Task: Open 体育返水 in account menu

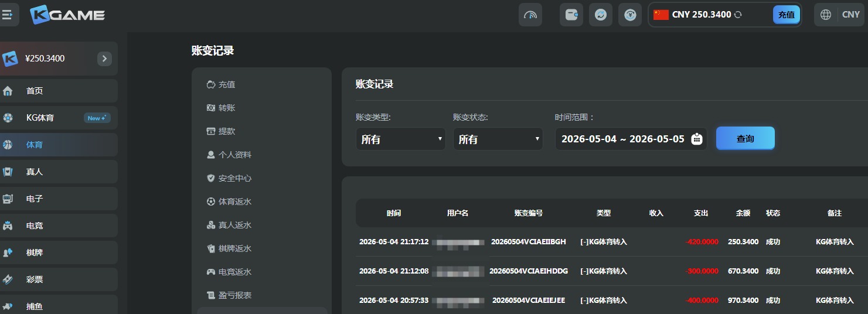Action: pyautogui.click(x=235, y=202)
